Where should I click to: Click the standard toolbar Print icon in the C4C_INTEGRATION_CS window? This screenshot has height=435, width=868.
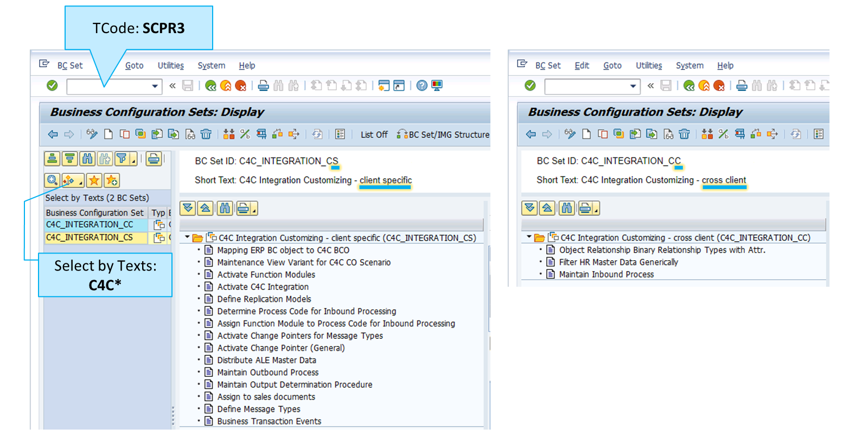263,85
